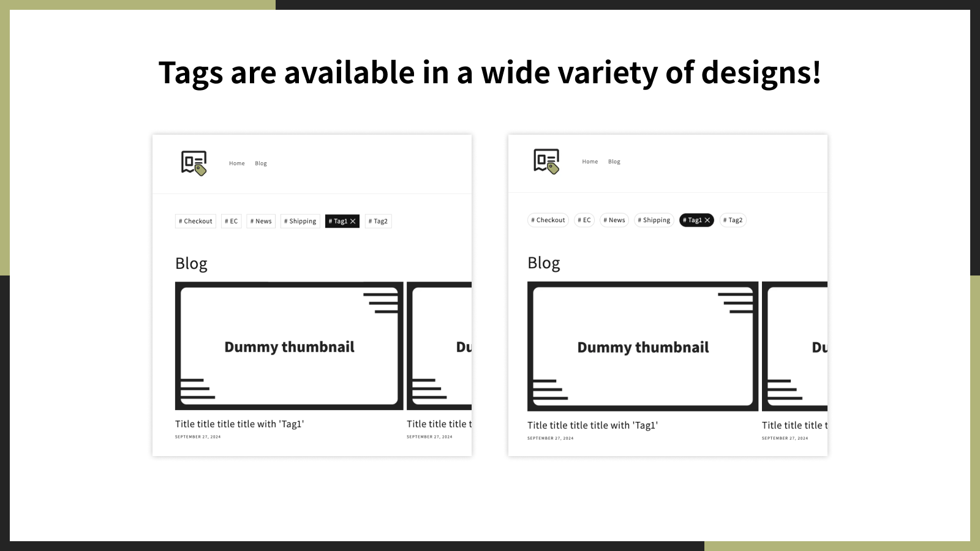Open Home in the square-tag preview header
Screen dimensions: 980x551
(x=236, y=163)
